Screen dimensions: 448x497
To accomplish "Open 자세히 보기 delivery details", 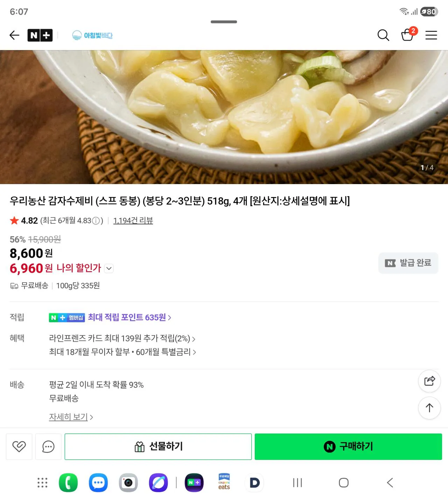I will [x=69, y=416].
